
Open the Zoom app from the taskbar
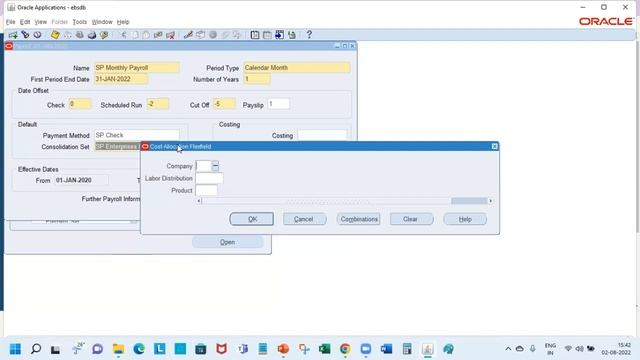point(366,349)
